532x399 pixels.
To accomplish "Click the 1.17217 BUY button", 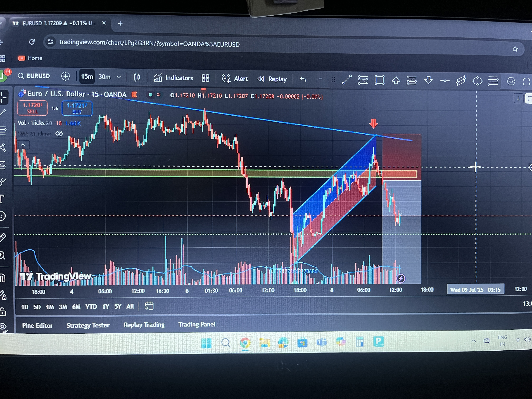I will point(77,108).
